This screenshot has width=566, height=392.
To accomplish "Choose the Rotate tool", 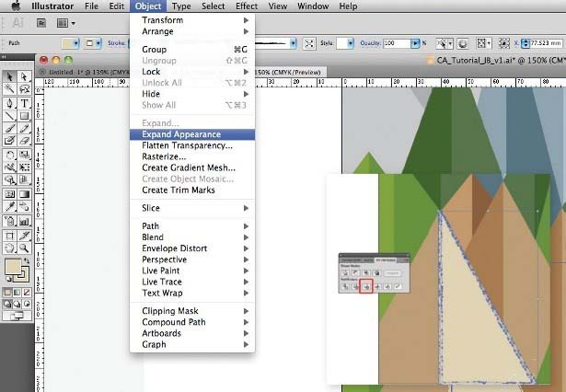I will click(x=10, y=155).
